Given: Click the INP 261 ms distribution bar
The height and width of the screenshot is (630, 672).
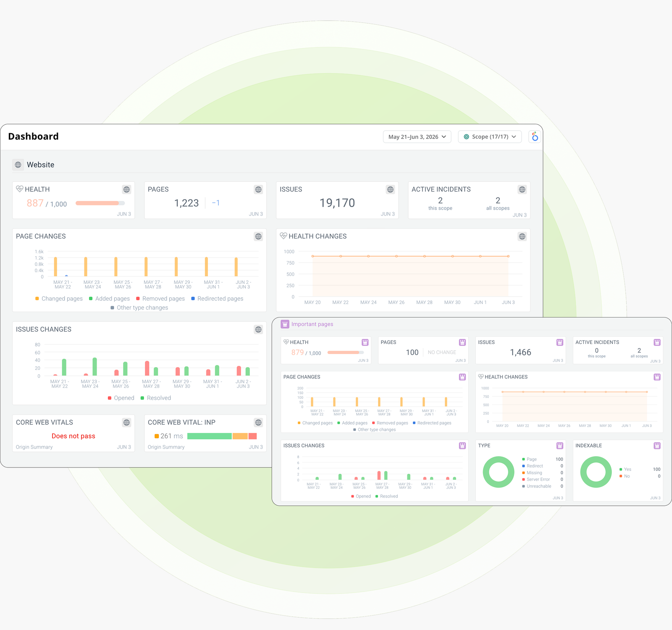Looking at the screenshot, I should point(222,436).
